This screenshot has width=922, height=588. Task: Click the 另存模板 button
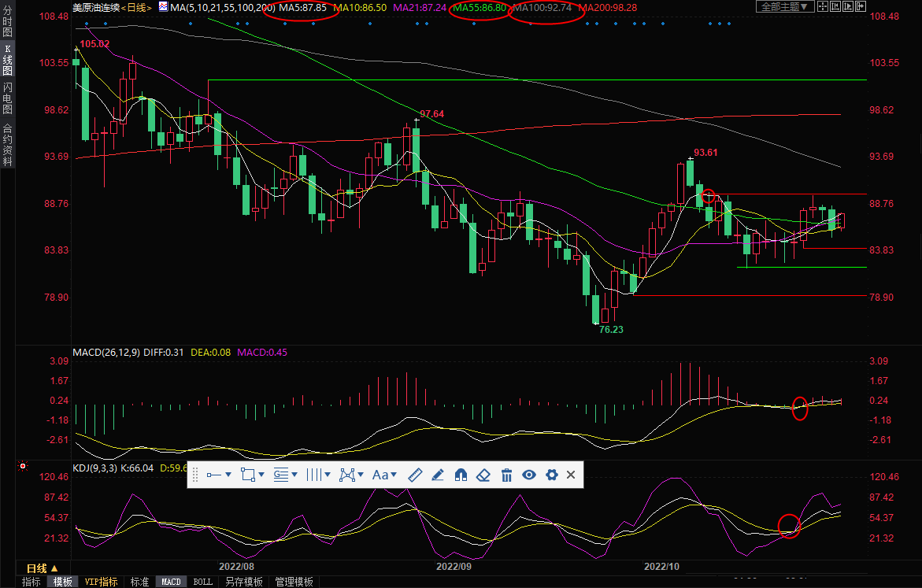click(243, 582)
